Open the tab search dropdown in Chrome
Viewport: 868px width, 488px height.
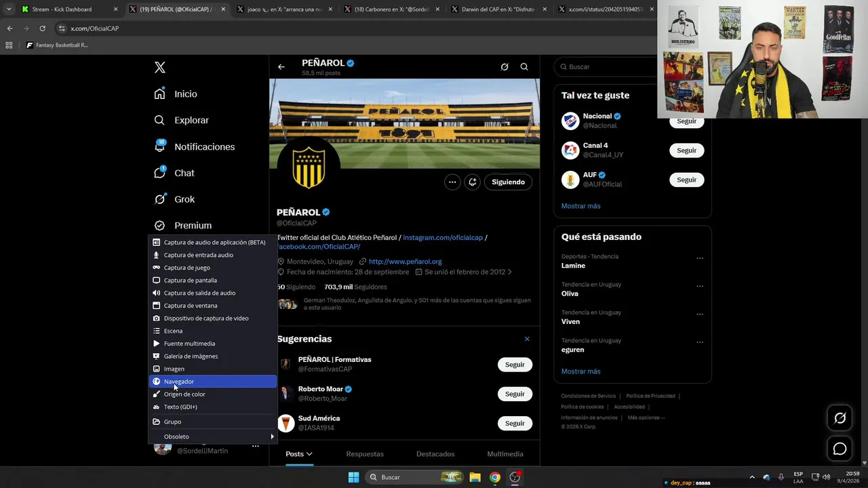point(9,9)
